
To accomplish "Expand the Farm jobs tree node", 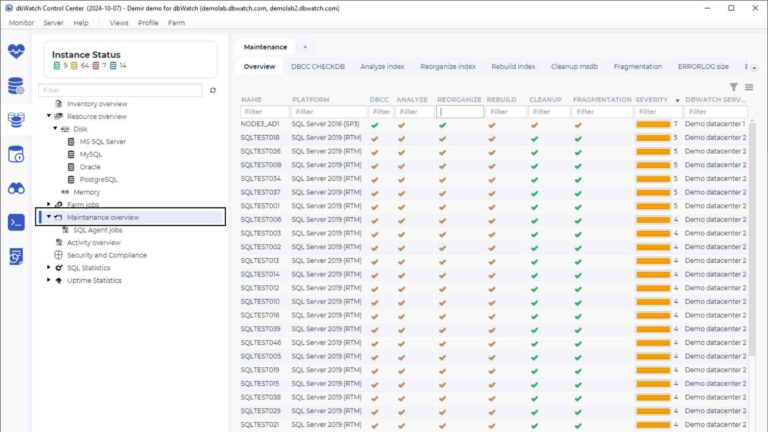I will (x=48, y=204).
